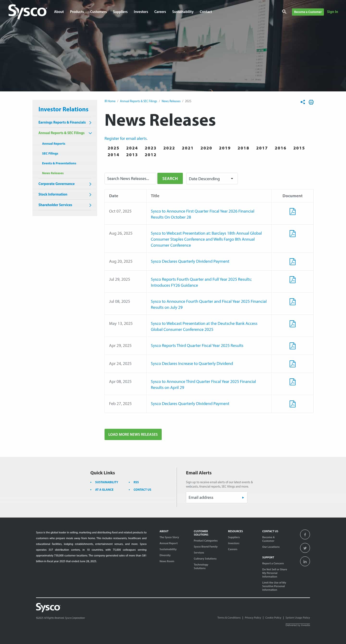Screen dimensions: 346x644
Task: Click the print icon above News Releases
Action: click(311, 102)
